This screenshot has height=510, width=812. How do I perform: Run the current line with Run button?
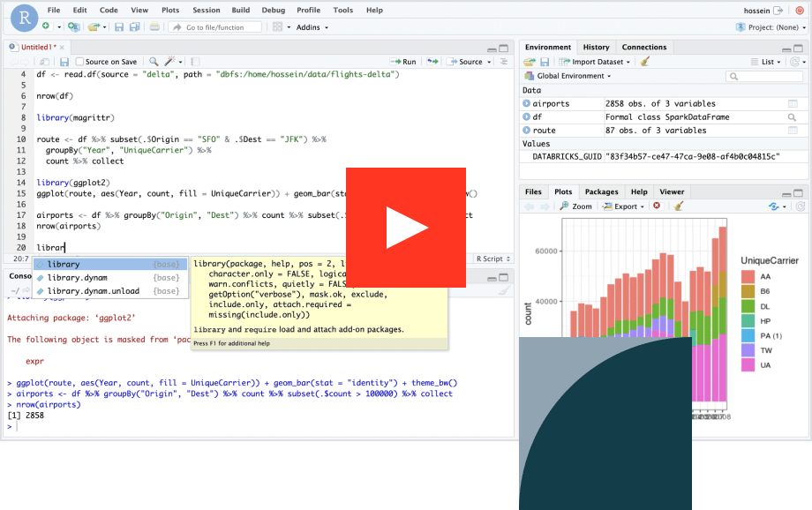pos(403,62)
